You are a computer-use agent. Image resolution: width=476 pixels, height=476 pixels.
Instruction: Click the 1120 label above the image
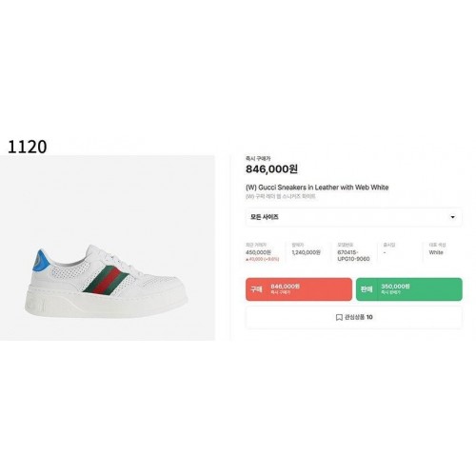28,147
